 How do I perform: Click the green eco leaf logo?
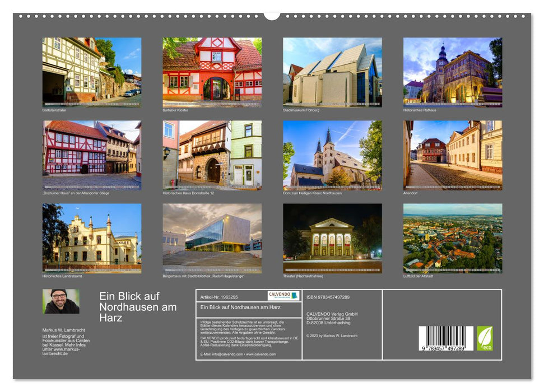485,338
